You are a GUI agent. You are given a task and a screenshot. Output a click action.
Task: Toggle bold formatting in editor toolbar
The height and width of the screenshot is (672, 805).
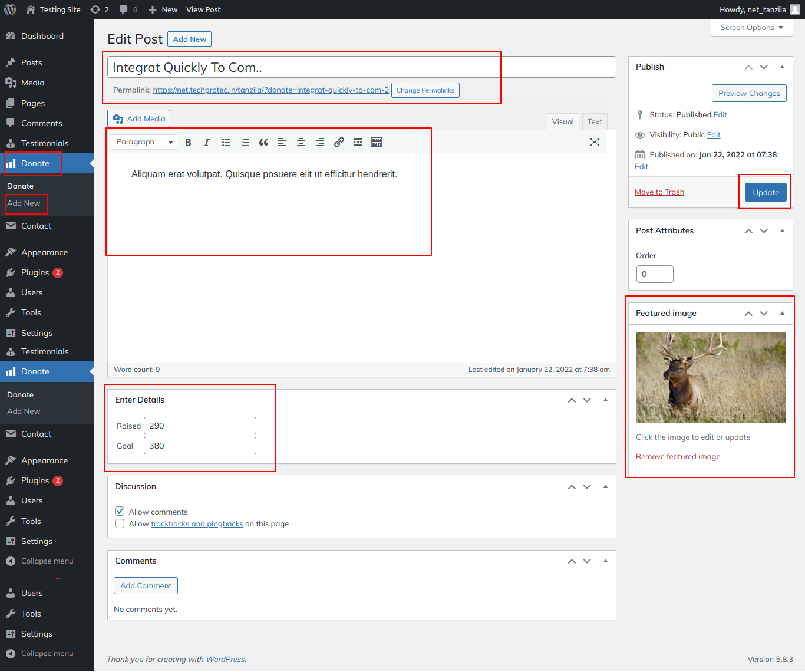click(x=188, y=142)
